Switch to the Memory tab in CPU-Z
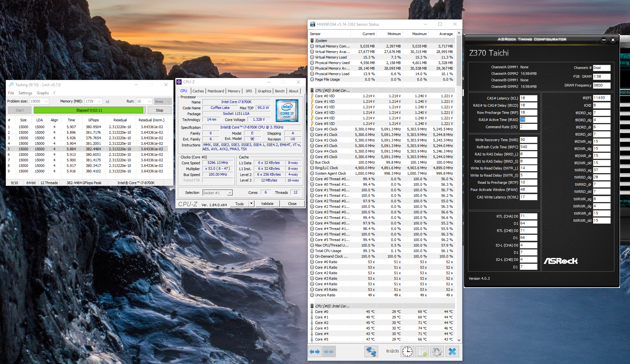Viewport: 630px width, 364px height. [234, 91]
